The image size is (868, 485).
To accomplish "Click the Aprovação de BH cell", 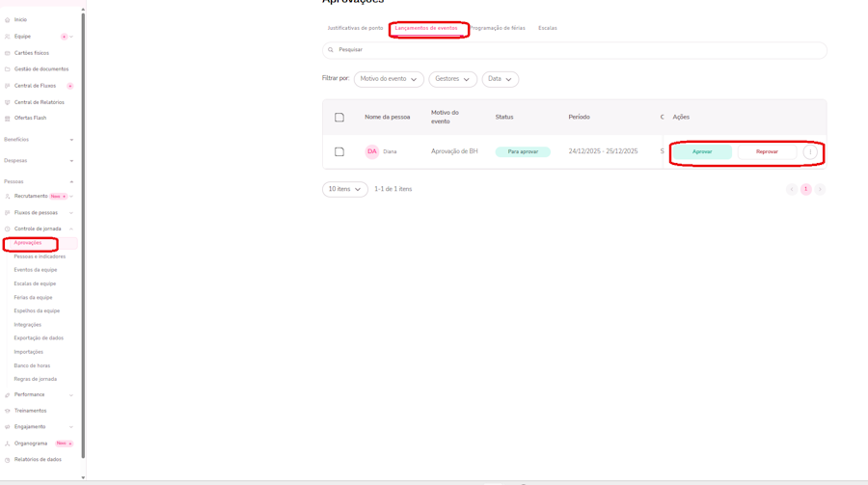I will [454, 151].
